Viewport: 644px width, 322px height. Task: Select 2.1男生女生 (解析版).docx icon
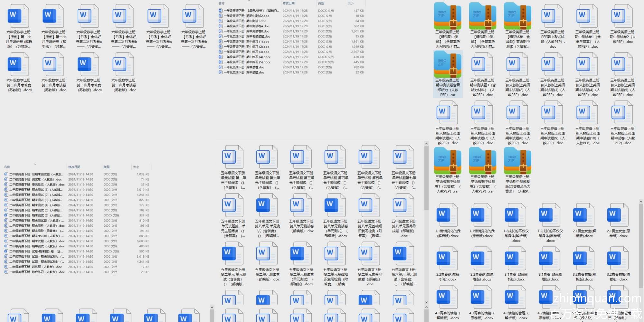584,215
